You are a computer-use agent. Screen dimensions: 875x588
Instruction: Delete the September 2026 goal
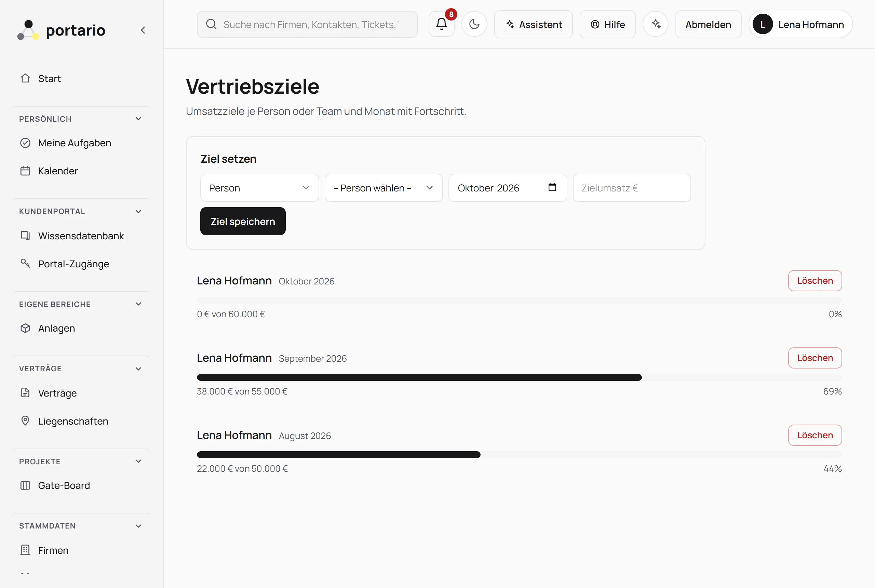tap(815, 358)
